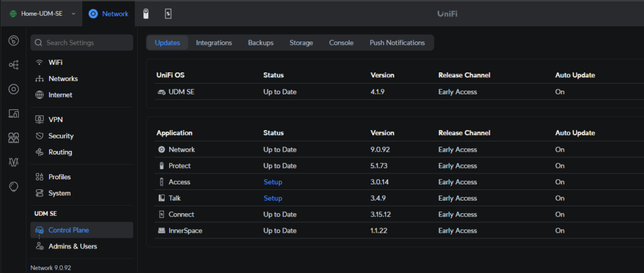The height and width of the screenshot is (273, 644).
Task: Select the Network application tab
Action: tap(109, 14)
